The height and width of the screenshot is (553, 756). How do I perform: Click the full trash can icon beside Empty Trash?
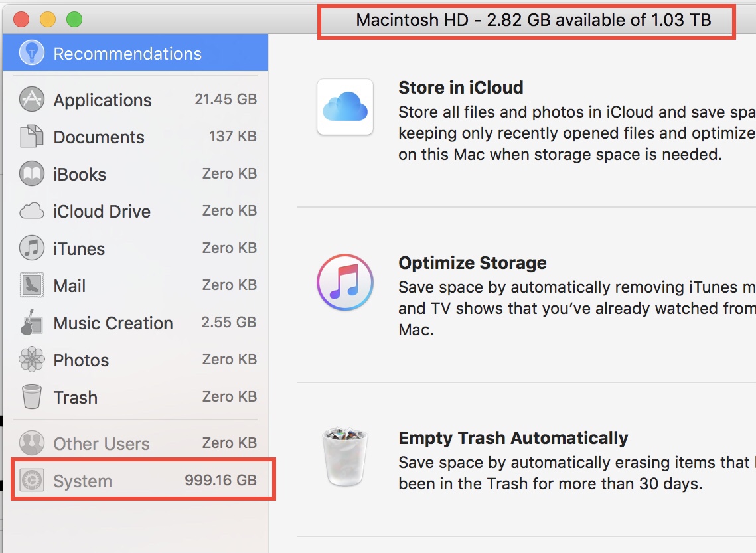pos(345,456)
